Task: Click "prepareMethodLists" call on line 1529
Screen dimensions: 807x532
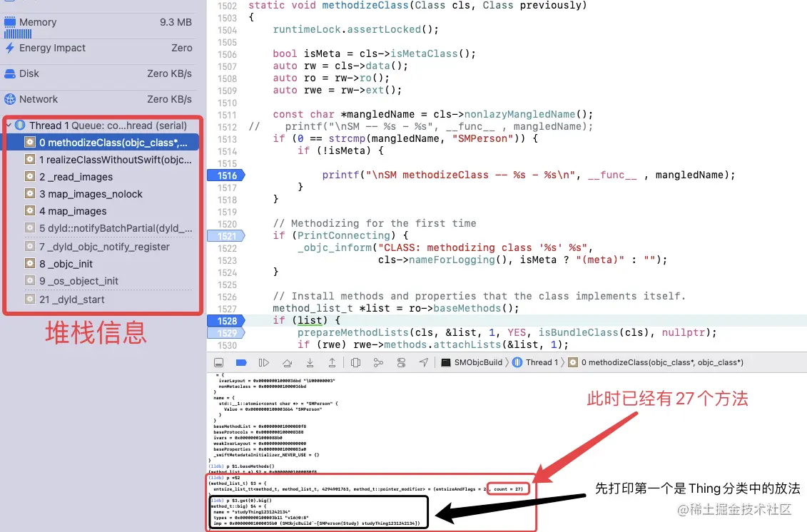Action: [352, 332]
